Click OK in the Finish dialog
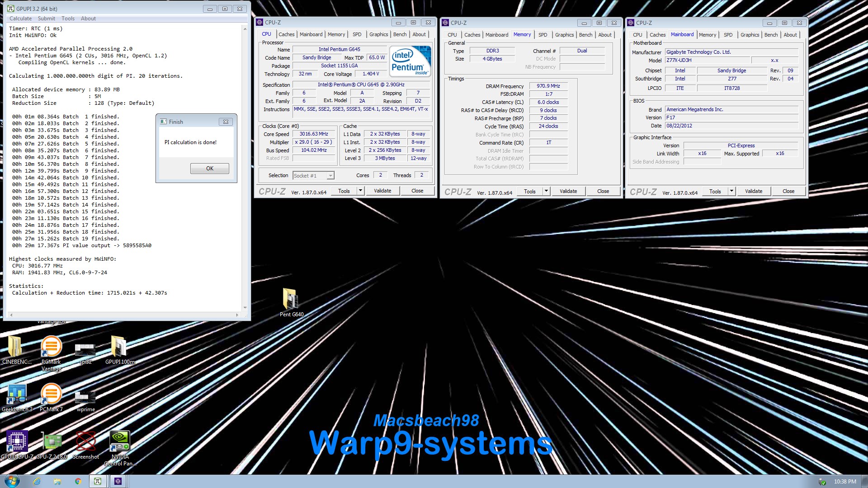 (210, 169)
